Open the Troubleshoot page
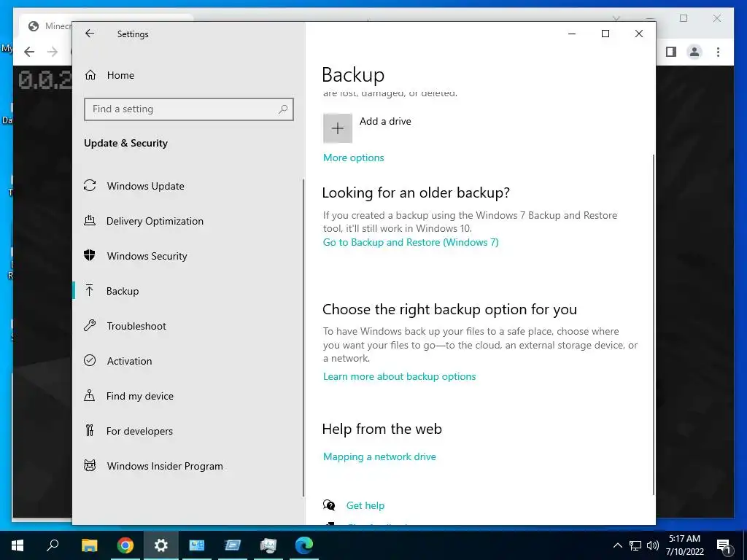The height and width of the screenshot is (560, 747). 136,326
